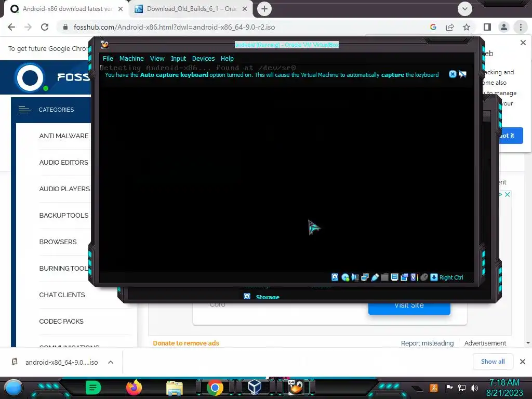This screenshot has height=399, width=532.
Task: Click the optical disk indicator in VM status bar
Action: (x=345, y=277)
